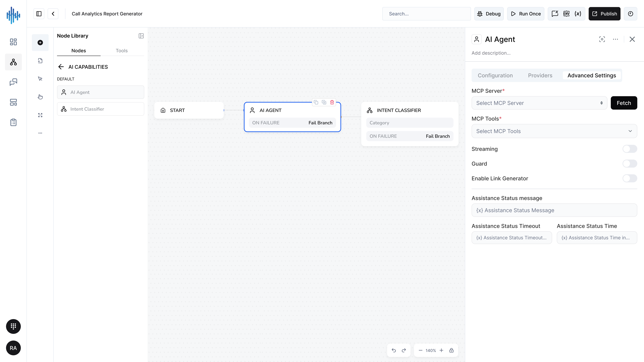Viewport: 644px width, 362px height.
Task: Redo the last canvas action
Action: [404, 350]
